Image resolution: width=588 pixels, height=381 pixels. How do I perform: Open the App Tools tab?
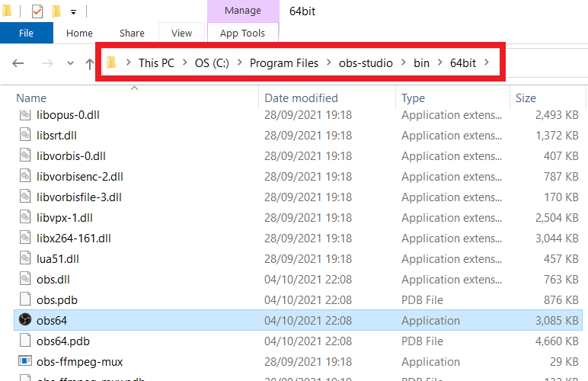[243, 33]
